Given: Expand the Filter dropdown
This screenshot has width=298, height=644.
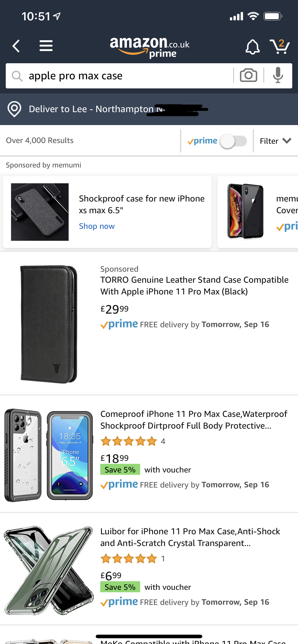Looking at the screenshot, I should point(275,141).
